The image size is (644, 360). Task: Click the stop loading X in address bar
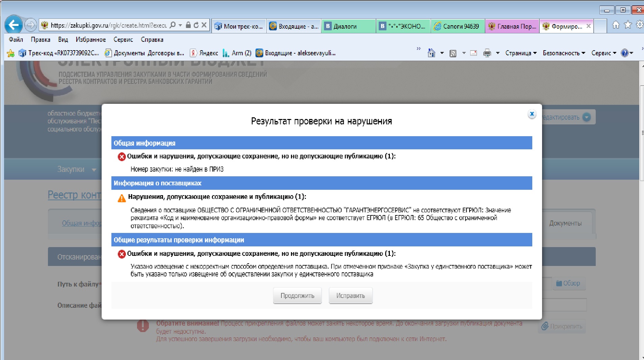point(204,25)
